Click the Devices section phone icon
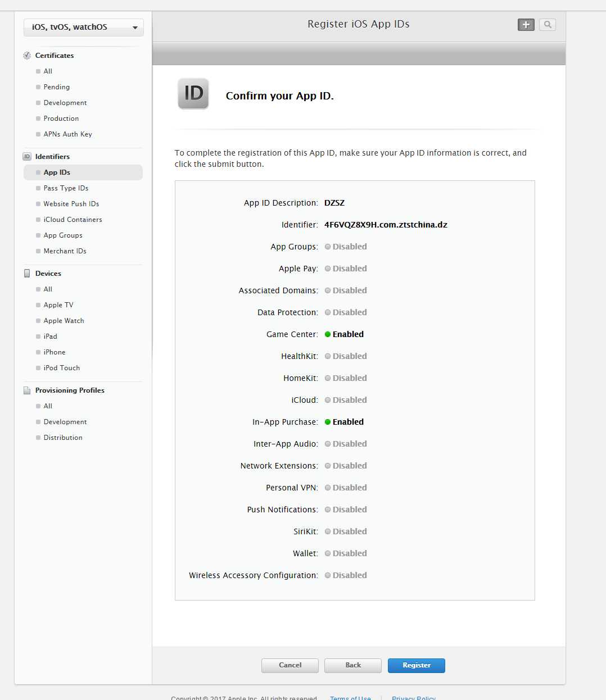 point(27,274)
